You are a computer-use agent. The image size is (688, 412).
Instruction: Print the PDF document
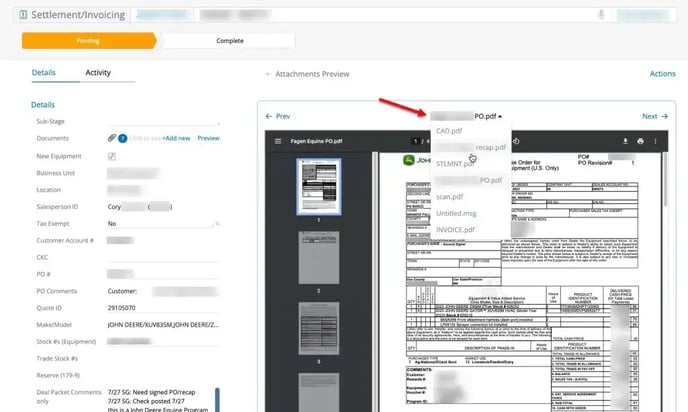(x=640, y=141)
